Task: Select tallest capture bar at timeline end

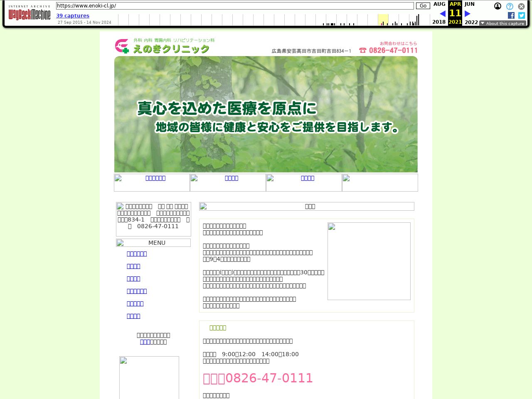Action: pyautogui.click(x=419, y=20)
